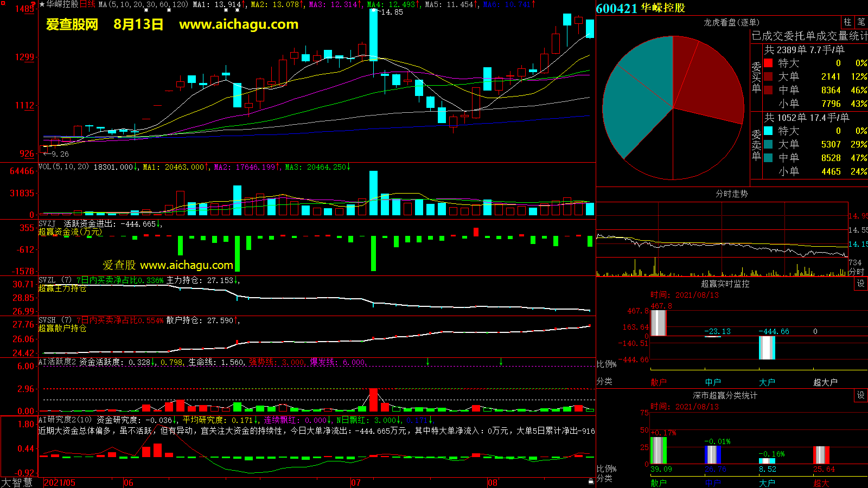Click the VOL(5,10,20) indicator label
The width and height of the screenshot is (868, 488).
(63, 167)
